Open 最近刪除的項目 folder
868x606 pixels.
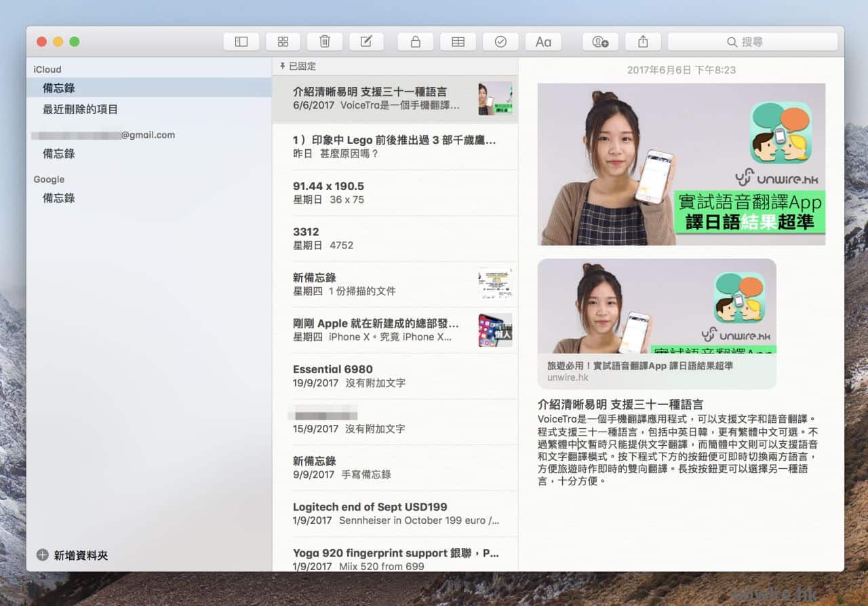coord(80,109)
